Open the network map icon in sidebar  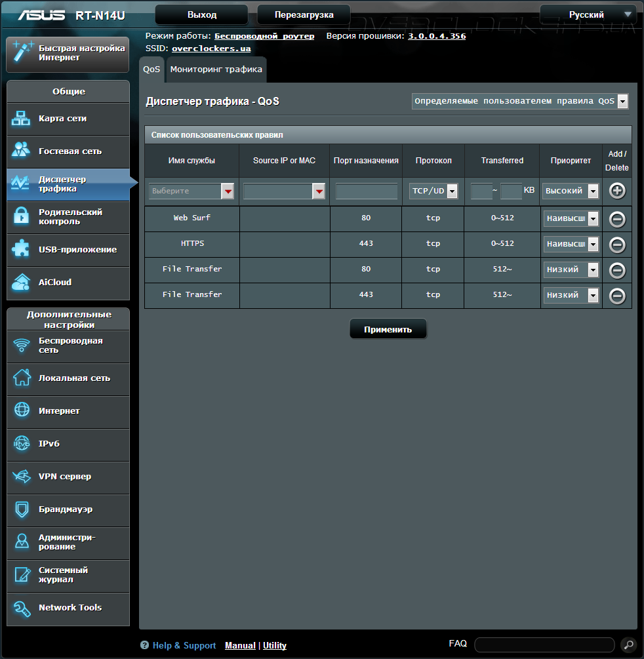20,119
